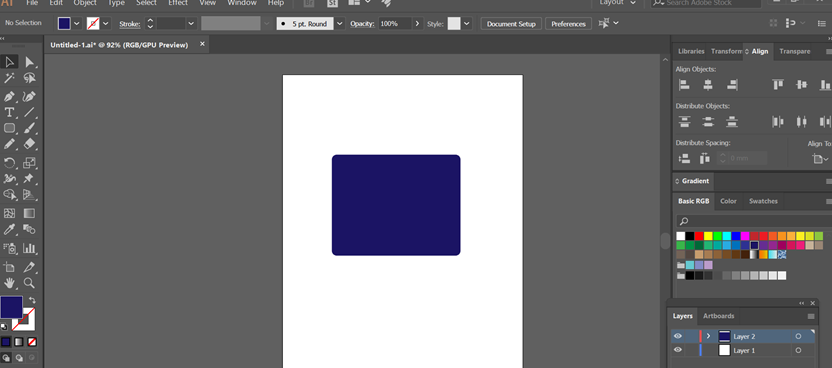Select the Direct Selection tool
Screen dimensions: 832x368
click(x=29, y=63)
